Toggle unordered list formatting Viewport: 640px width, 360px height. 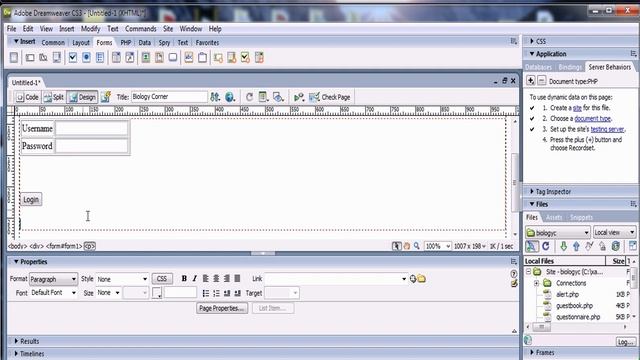pos(206,293)
